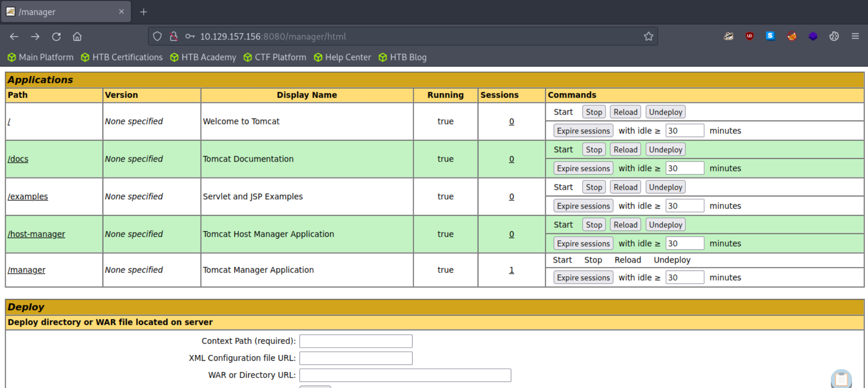Focus the Context Path input field

pyautogui.click(x=356, y=341)
